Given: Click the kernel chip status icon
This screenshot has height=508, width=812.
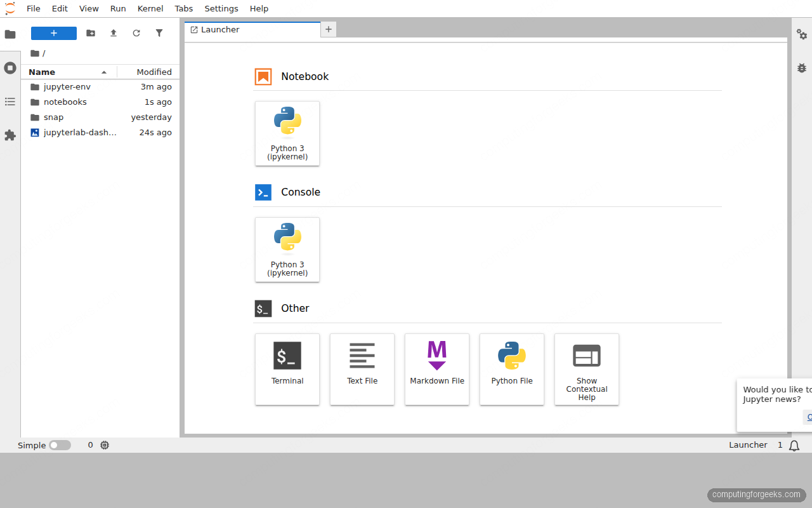Looking at the screenshot, I should point(105,445).
